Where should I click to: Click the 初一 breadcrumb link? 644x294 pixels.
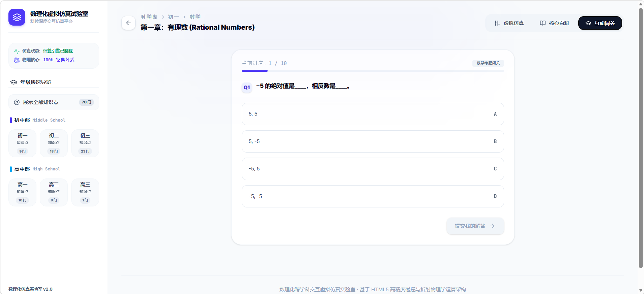174,17
